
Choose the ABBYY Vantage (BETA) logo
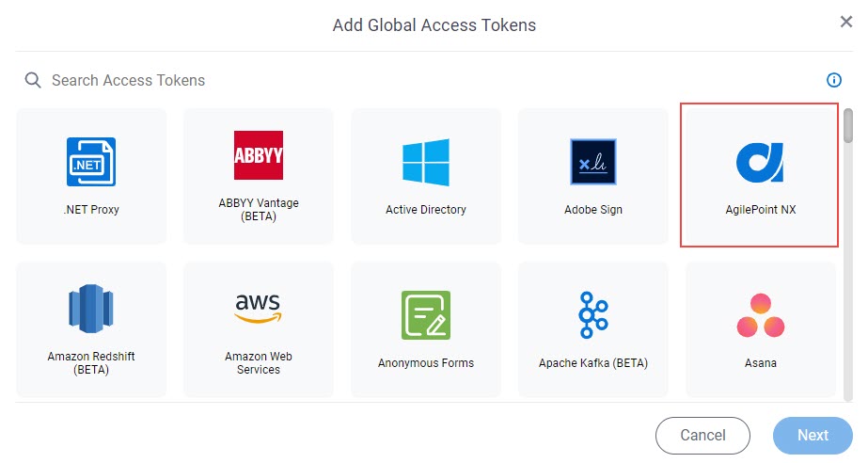(259, 155)
